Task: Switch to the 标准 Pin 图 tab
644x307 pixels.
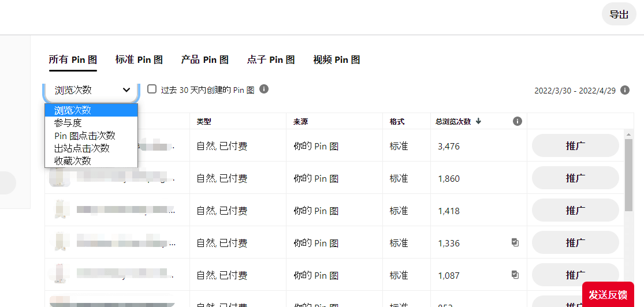Action: click(139, 60)
